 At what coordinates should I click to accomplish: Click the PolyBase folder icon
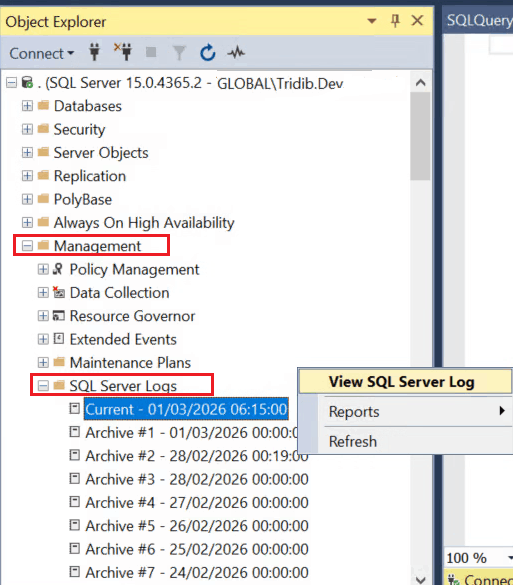(43, 199)
